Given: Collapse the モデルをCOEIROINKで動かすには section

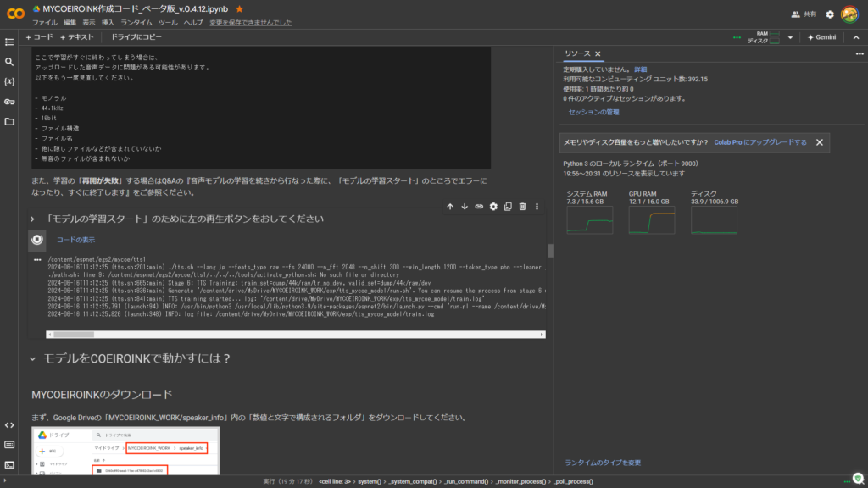Looking at the screenshot, I should point(33,359).
